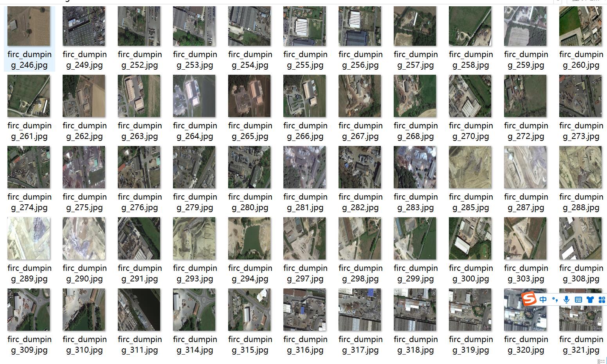Open Sogou skin shirt icon
607x364 pixels.
point(590,300)
